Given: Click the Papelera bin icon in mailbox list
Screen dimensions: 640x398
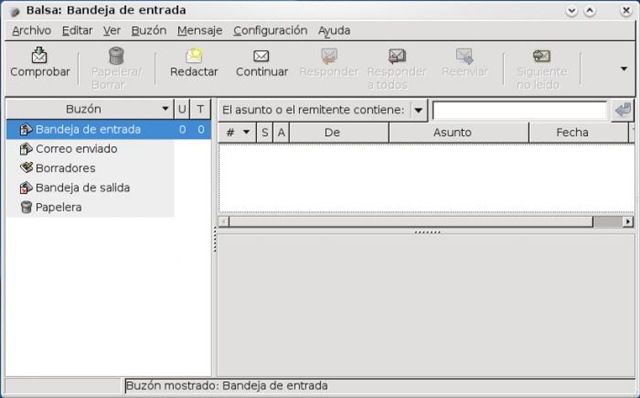Looking at the screenshot, I should click(x=26, y=207).
